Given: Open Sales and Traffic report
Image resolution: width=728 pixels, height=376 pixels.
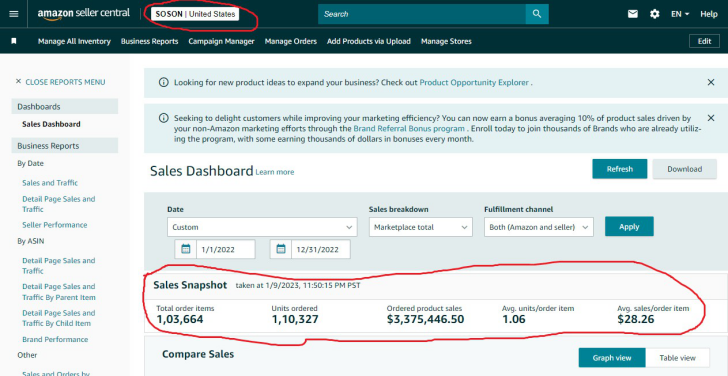Looking at the screenshot, I should (50, 183).
